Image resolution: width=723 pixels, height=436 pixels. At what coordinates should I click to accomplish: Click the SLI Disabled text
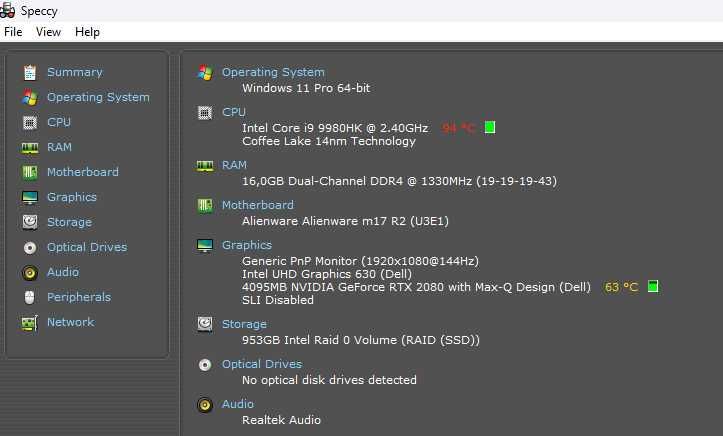(x=278, y=300)
